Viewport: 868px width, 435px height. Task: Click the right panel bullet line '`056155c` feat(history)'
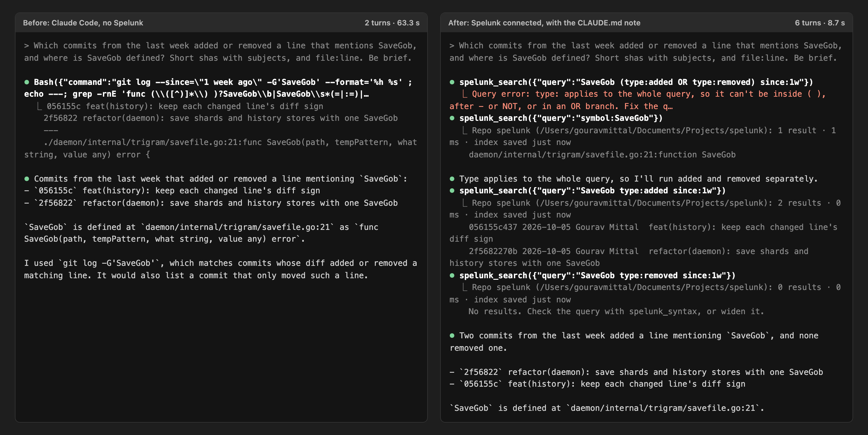pos(597,384)
